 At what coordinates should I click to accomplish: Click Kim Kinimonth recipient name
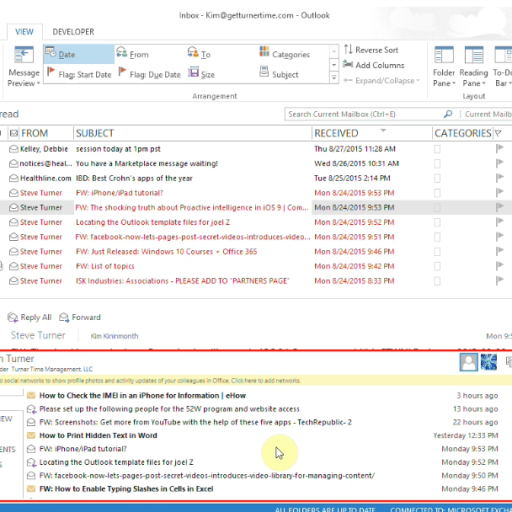pos(114,336)
